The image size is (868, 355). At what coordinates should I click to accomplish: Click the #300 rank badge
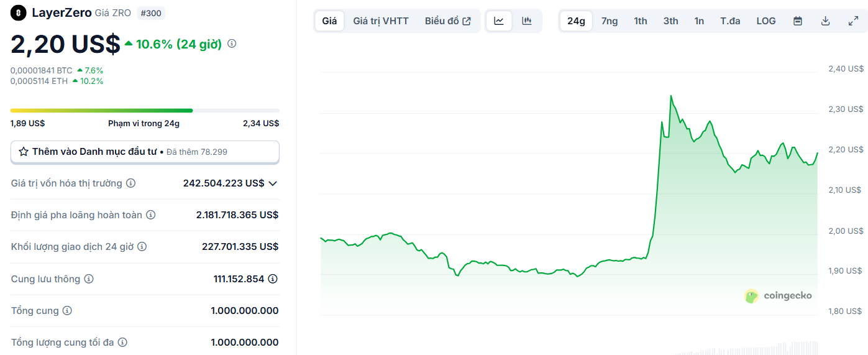click(x=150, y=12)
